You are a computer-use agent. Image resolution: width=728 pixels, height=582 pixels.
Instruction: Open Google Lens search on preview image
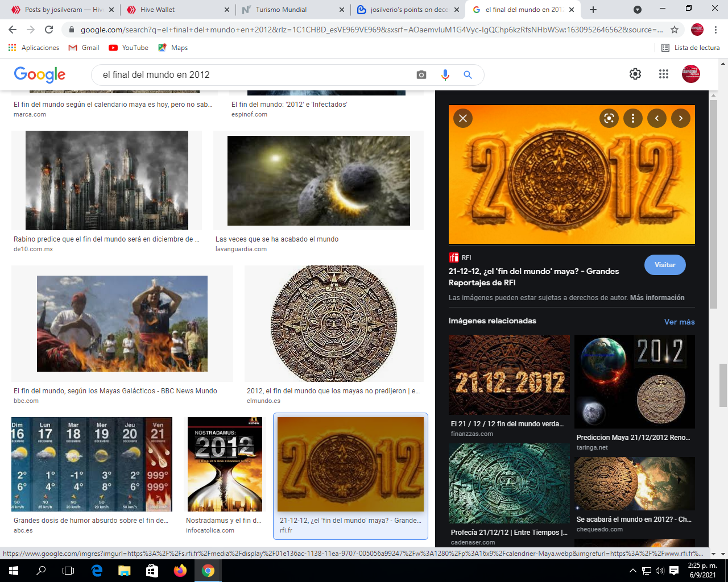(x=609, y=118)
